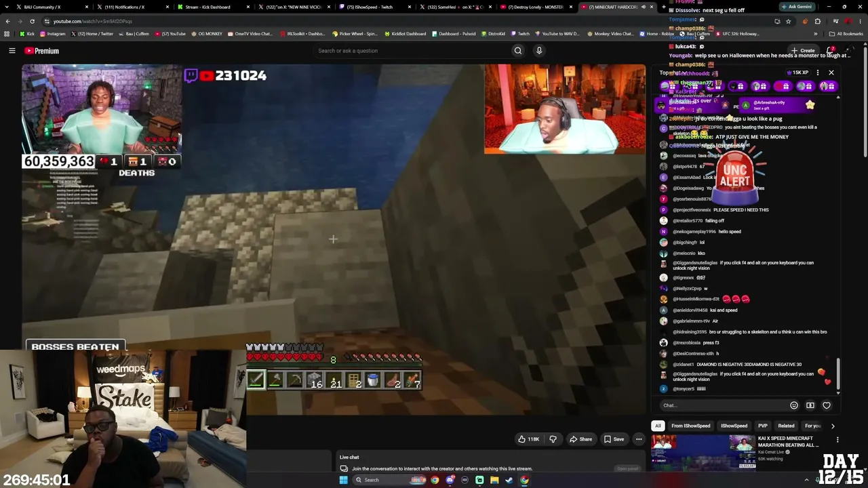Image resolution: width=868 pixels, height=488 pixels.
Task: Open the DistroKid bookmark
Action: pos(493,34)
